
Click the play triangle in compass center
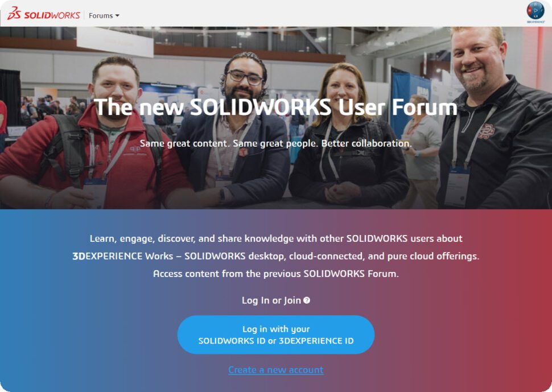tap(535, 10)
